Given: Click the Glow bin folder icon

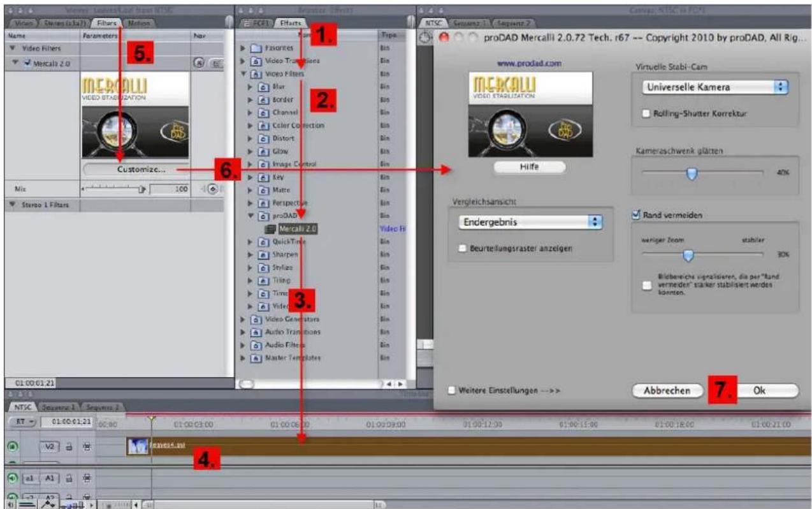Looking at the screenshot, I should 264,151.
